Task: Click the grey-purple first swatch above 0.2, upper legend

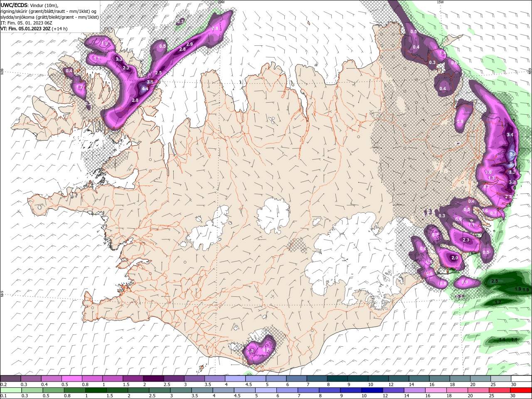Action: [x=10, y=379]
